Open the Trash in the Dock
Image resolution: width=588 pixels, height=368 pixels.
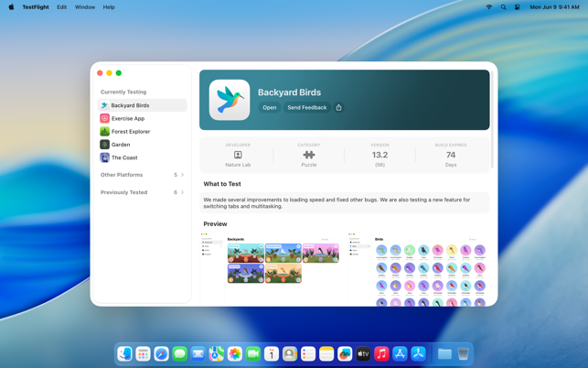(463, 353)
